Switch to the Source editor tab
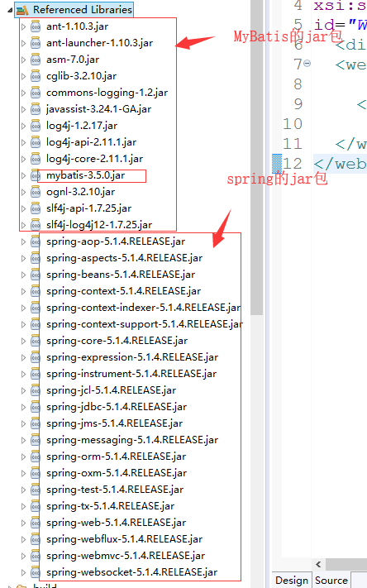367x588 pixels. (x=331, y=580)
